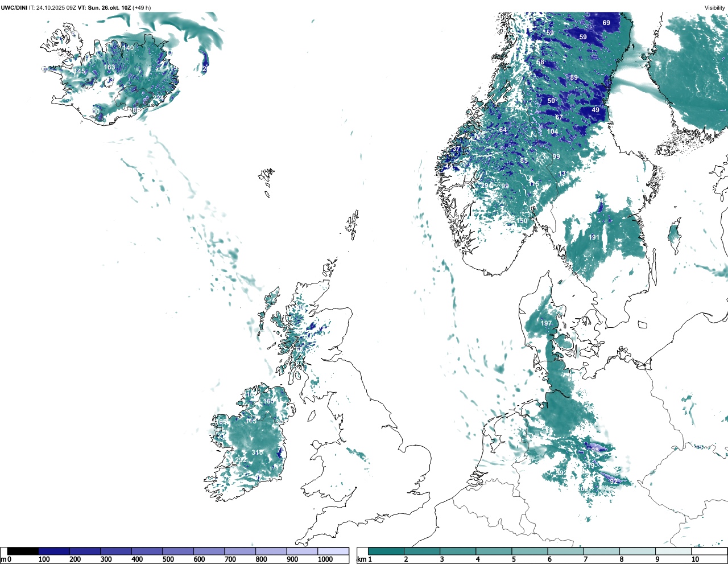The width and height of the screenshot is (728, 564).
Task: Click the darkest teal 1–2 km swatch
Action: [x=386, y=551]
